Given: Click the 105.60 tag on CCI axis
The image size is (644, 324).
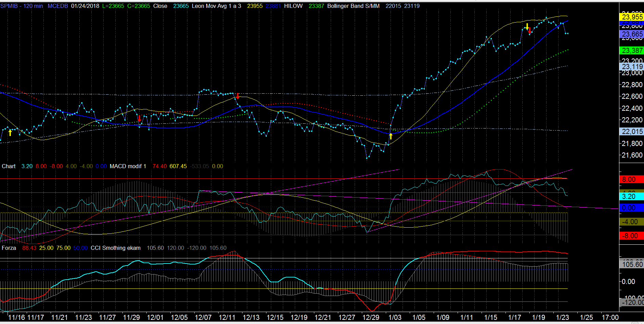Looking at the screenshot, I should (x=632, y=264).
